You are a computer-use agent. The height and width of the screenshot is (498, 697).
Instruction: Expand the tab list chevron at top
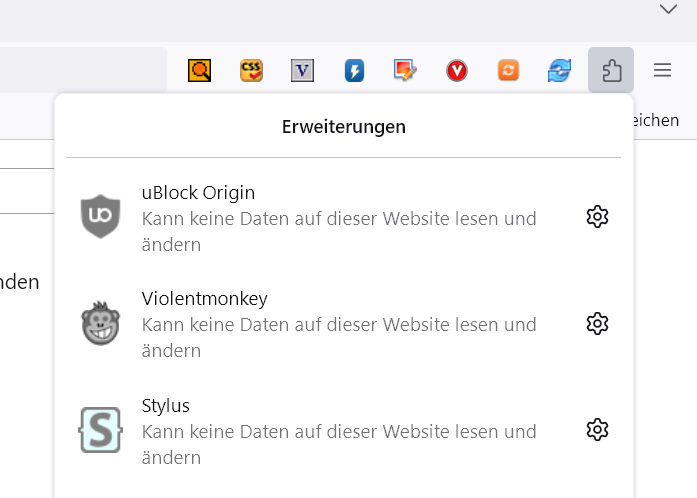pos(668,10)
